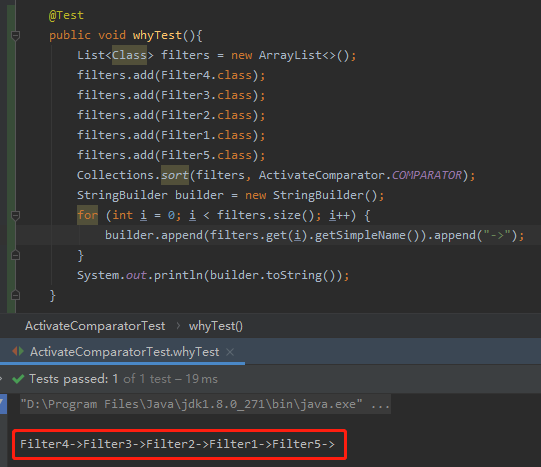Click the StringBuilder builder declaration
The height and width of the screenshot is (467, 541).
(230, 195)
